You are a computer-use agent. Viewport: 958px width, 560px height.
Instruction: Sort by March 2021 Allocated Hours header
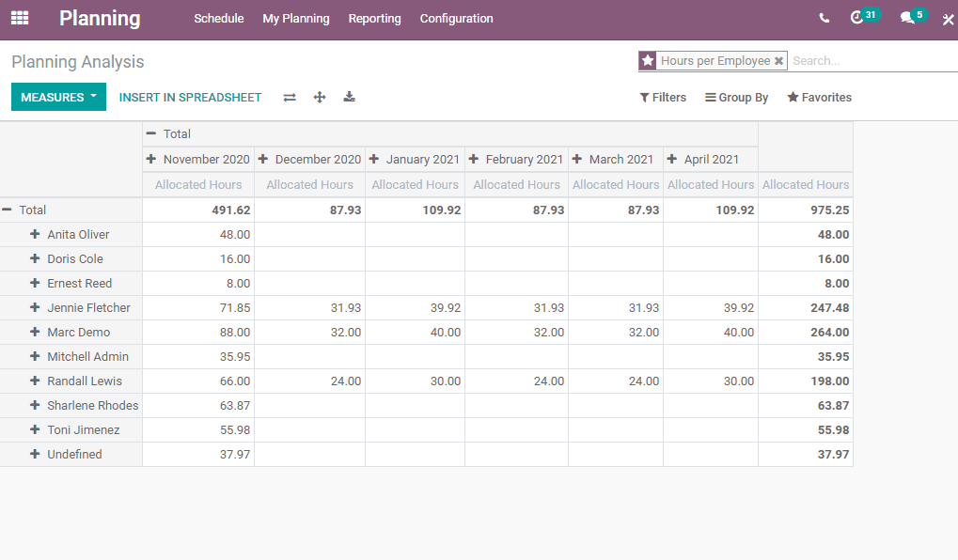[x=616, y=184]
